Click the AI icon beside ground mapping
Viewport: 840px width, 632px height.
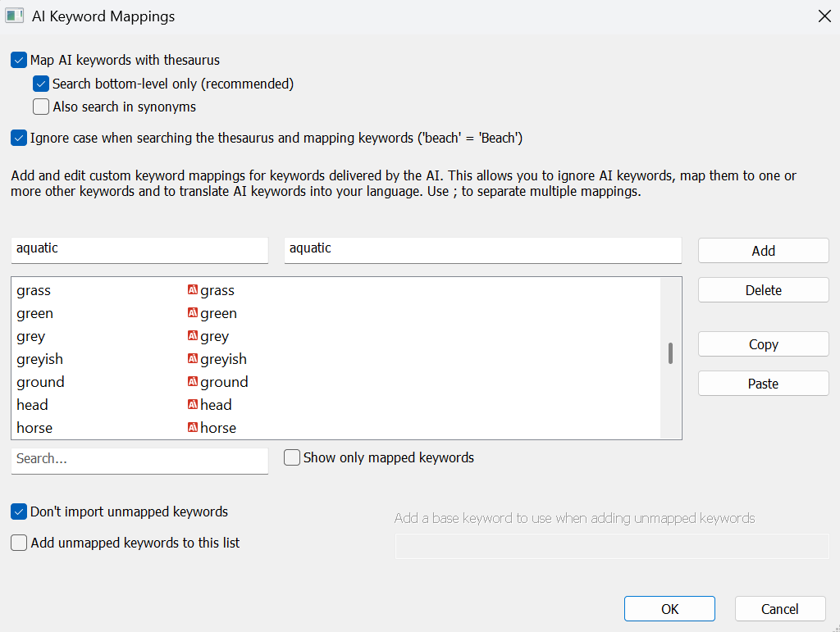(193, 382)
